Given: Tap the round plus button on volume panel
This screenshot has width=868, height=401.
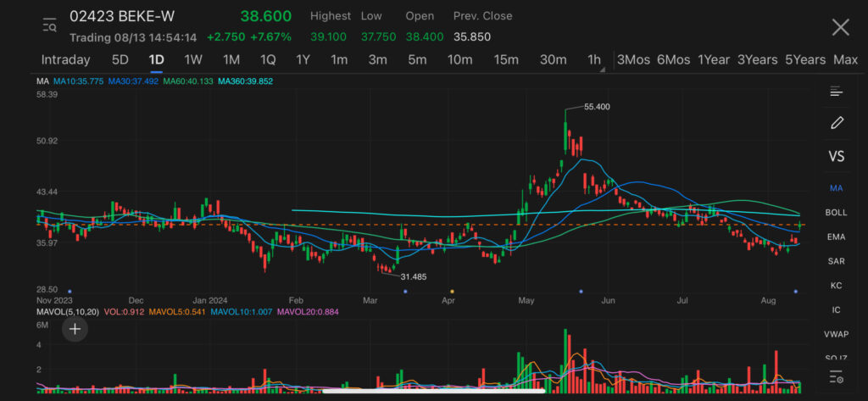Looking at the screenshot, I should click(x=75, y=329).
